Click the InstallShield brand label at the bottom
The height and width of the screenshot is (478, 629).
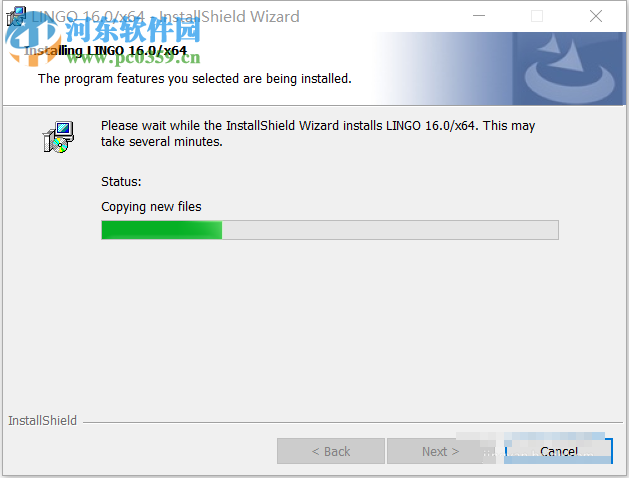tap(43, 420)
